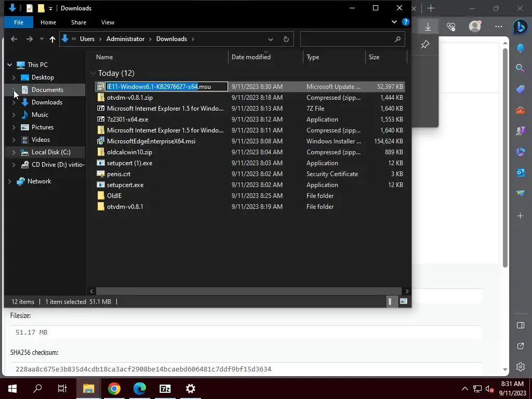Open the Windows Start menu

tap(12, 389)
